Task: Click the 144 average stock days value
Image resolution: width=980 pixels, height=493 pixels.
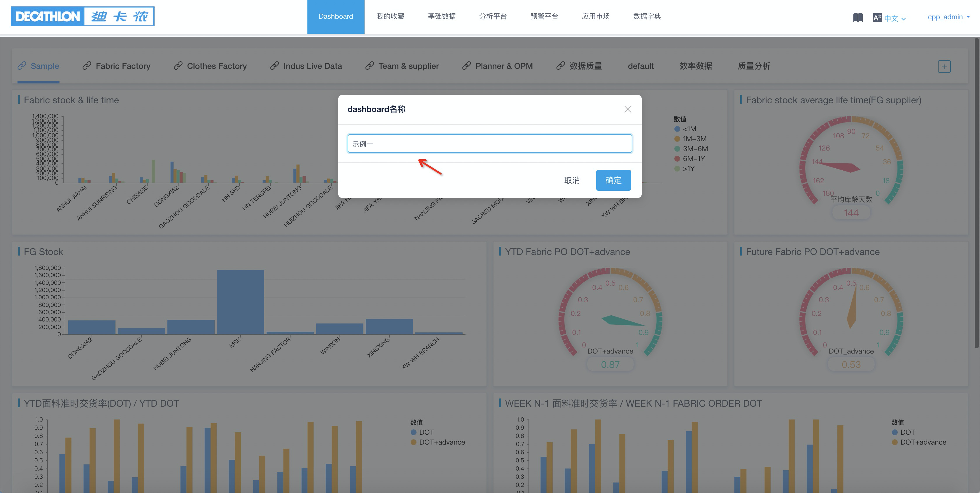Action: [x=851, y=213]
